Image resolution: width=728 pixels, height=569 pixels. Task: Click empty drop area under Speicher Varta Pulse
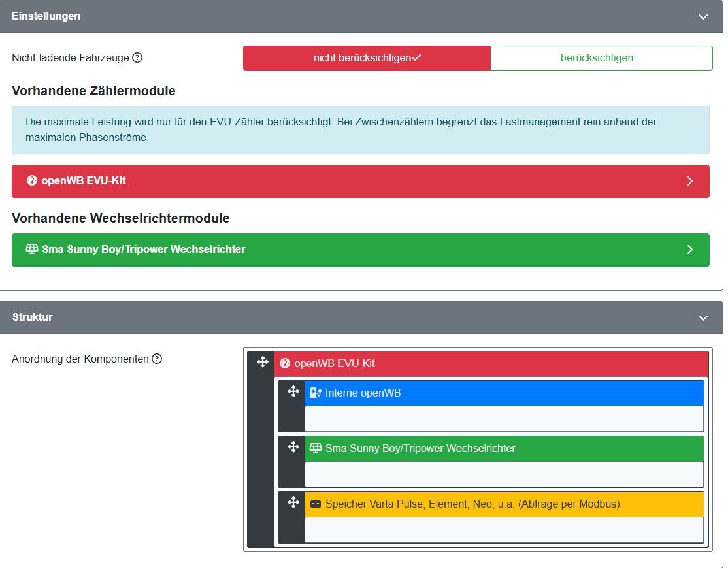click(505, 530)
